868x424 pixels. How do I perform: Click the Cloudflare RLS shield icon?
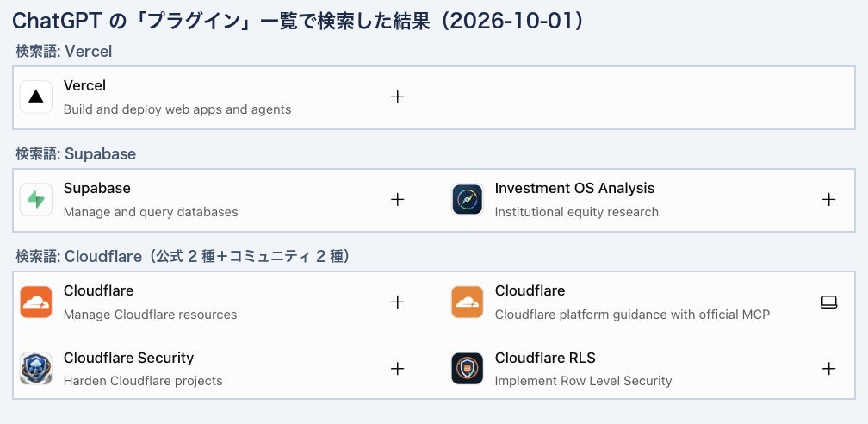pyautogui.click(x=468, y=369)
